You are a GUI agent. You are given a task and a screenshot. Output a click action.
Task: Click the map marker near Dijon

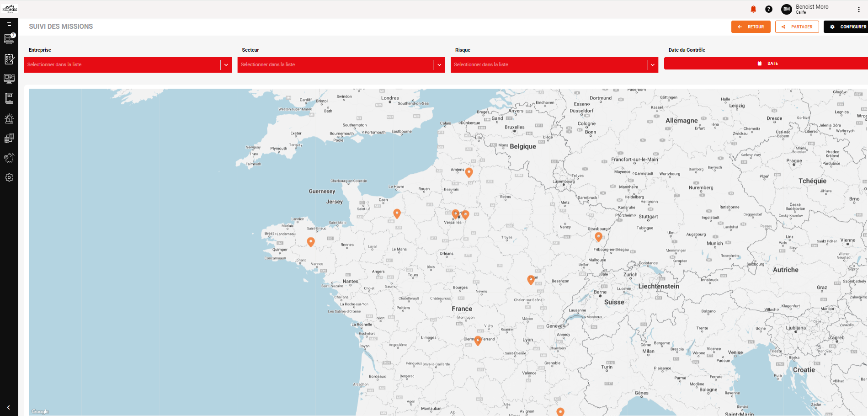[531, 280]
